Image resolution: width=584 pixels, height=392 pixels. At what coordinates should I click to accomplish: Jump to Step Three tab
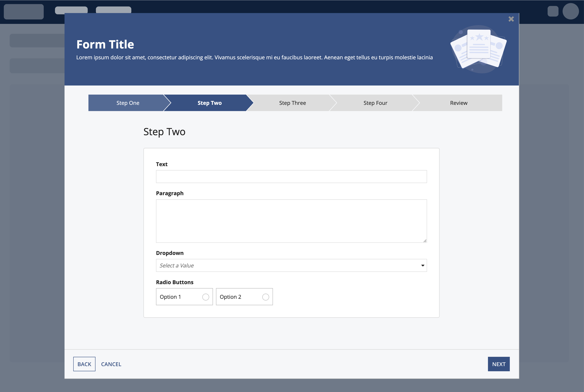tap(292, 103)
